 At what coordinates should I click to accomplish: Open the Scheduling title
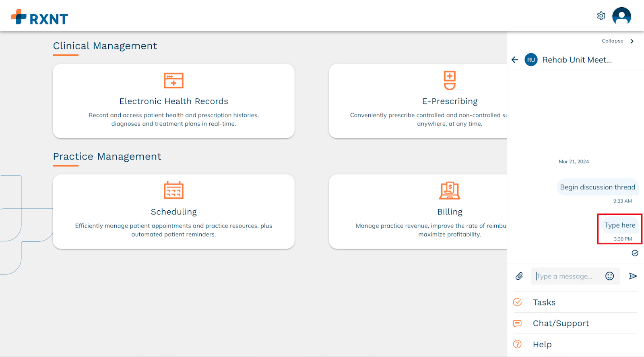coord(173,212)
